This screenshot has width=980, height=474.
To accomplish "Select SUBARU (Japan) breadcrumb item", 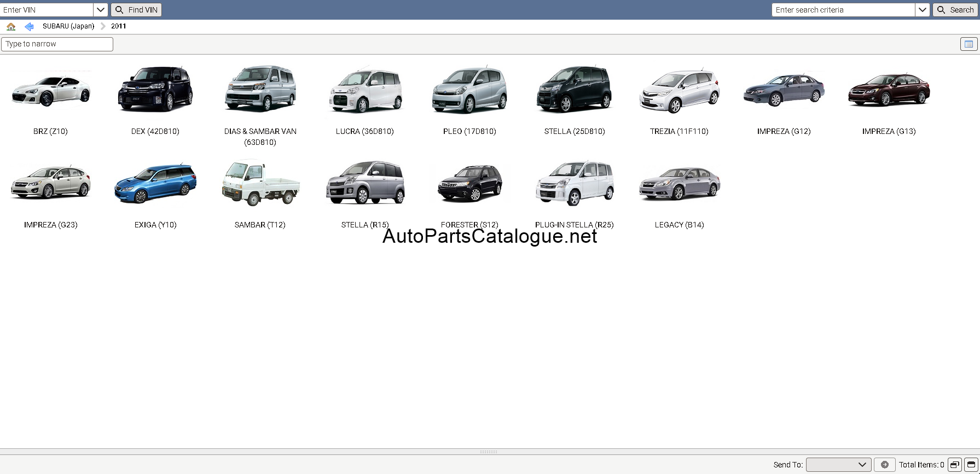I will [x=68, y=26].
